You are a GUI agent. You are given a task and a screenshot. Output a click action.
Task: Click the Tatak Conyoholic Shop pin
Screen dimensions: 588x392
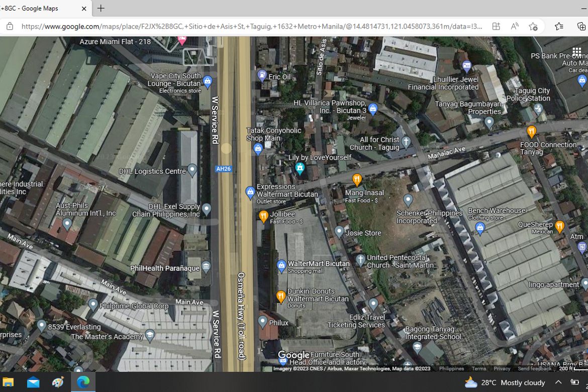258,149
